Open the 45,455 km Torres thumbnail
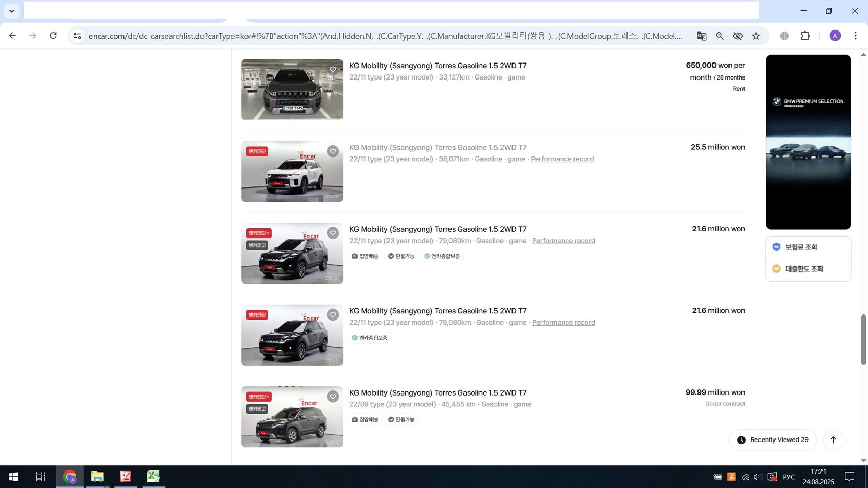Viewport: 868px width, 488px height. (292, 417)
